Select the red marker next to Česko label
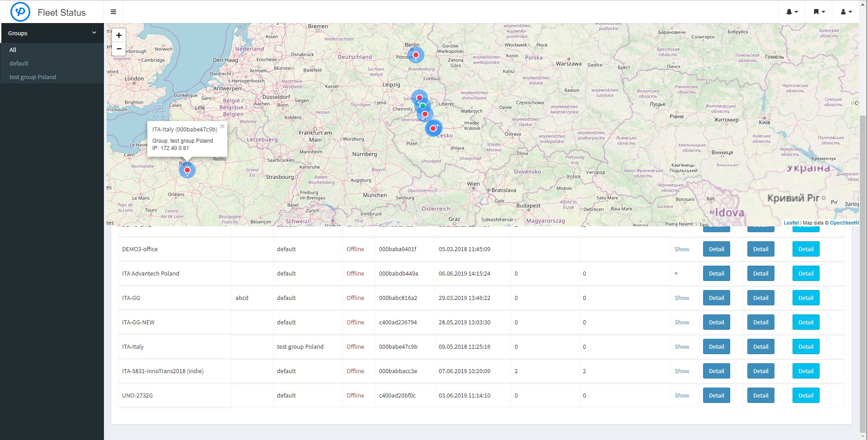 click(x=433, y=128)
